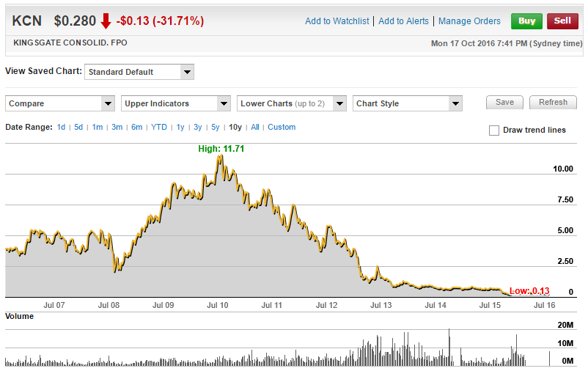Enable the Draw trend lines checkbox
This screenshot has width=588, height=371.
tap(494, 131)
